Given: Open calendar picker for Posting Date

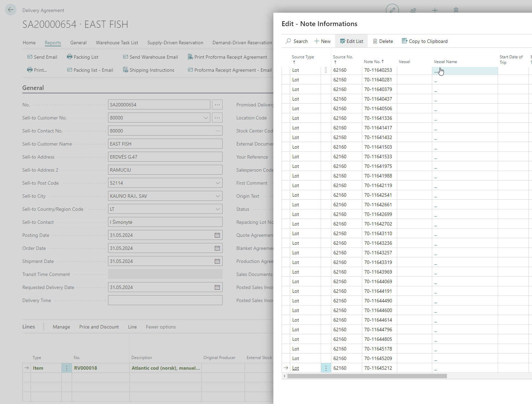Looking at the screenshot, I should [217, 235].
